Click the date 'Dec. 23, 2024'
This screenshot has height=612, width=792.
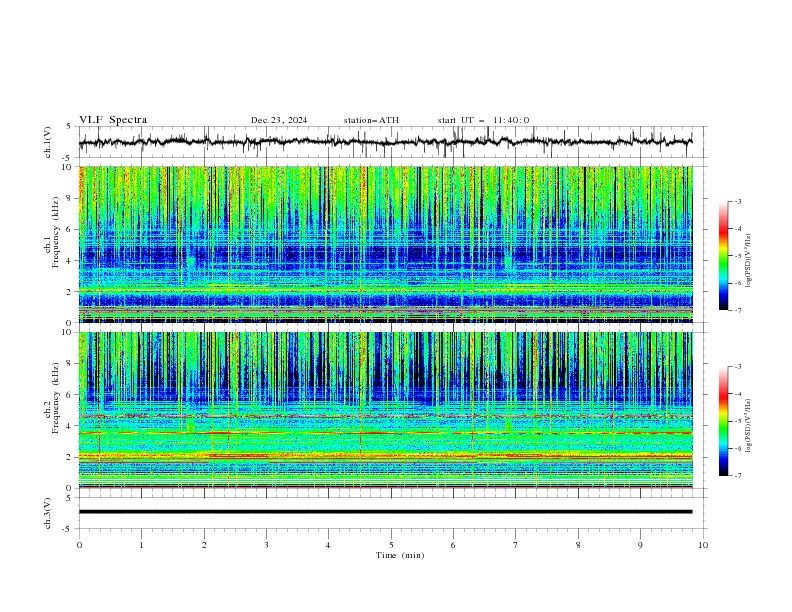(279, 120)
